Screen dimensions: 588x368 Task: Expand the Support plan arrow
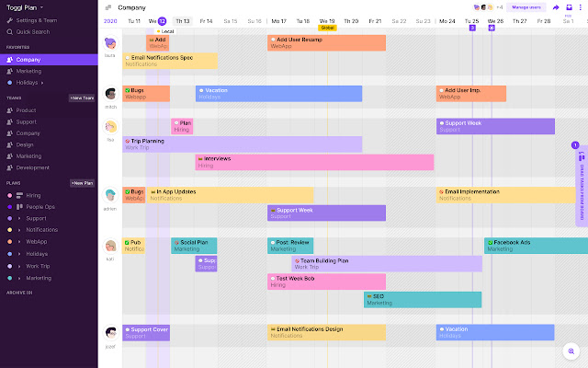[x=19, y=219]
